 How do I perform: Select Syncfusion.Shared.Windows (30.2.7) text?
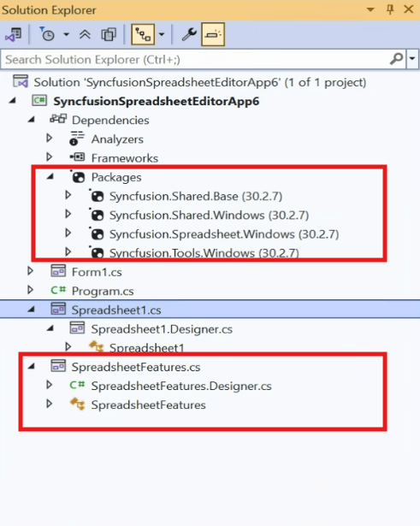[209, 215]
